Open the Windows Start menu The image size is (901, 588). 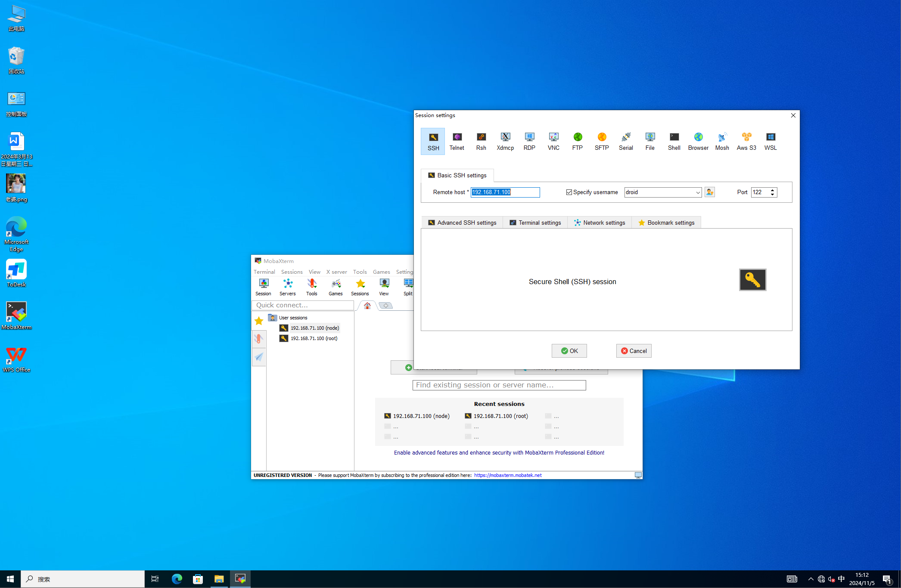coord(10,579)
